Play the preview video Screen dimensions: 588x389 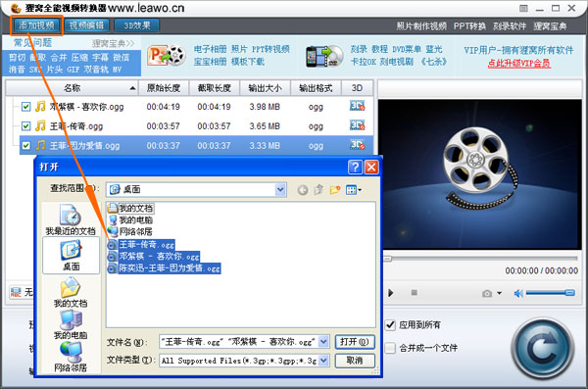click(x=391, y=293)
